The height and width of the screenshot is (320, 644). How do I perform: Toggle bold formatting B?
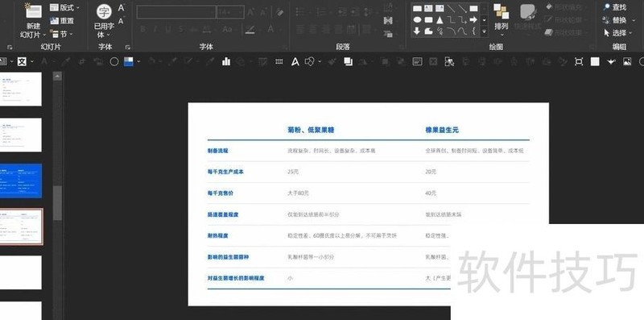tap(142, 29)
